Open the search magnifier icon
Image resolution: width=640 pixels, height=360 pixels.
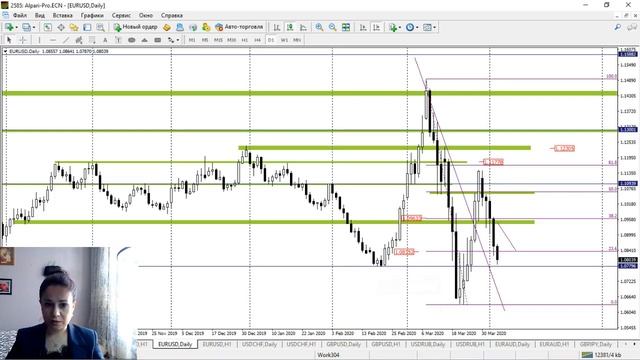(x=618, y=27)
